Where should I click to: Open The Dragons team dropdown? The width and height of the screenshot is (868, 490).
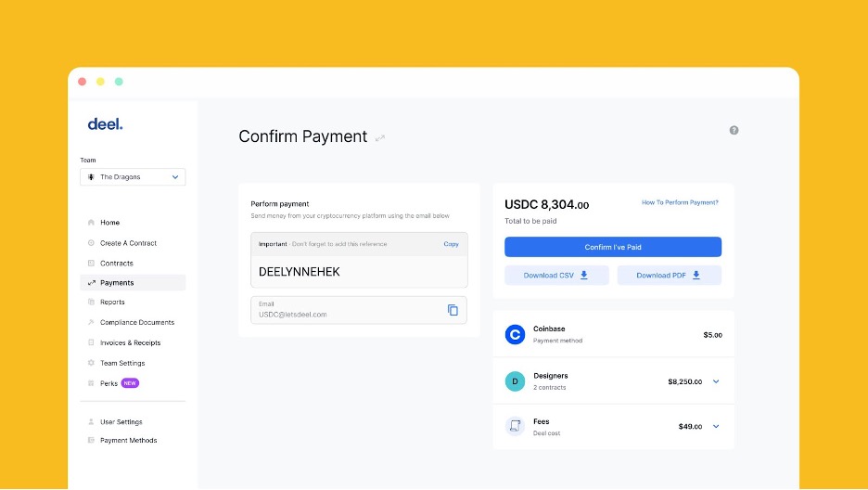coord(133,177)
